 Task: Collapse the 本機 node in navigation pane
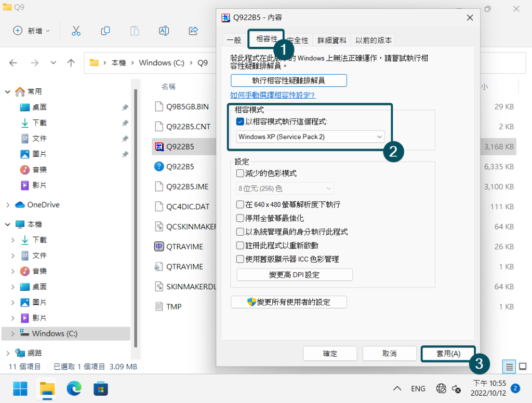coord(8,224)
